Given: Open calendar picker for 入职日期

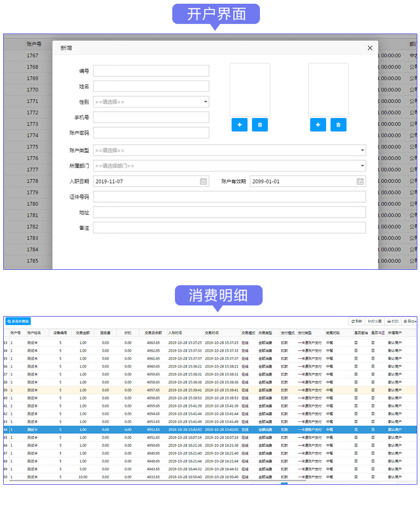Looking at the screenshot, I should coord(203,181).
